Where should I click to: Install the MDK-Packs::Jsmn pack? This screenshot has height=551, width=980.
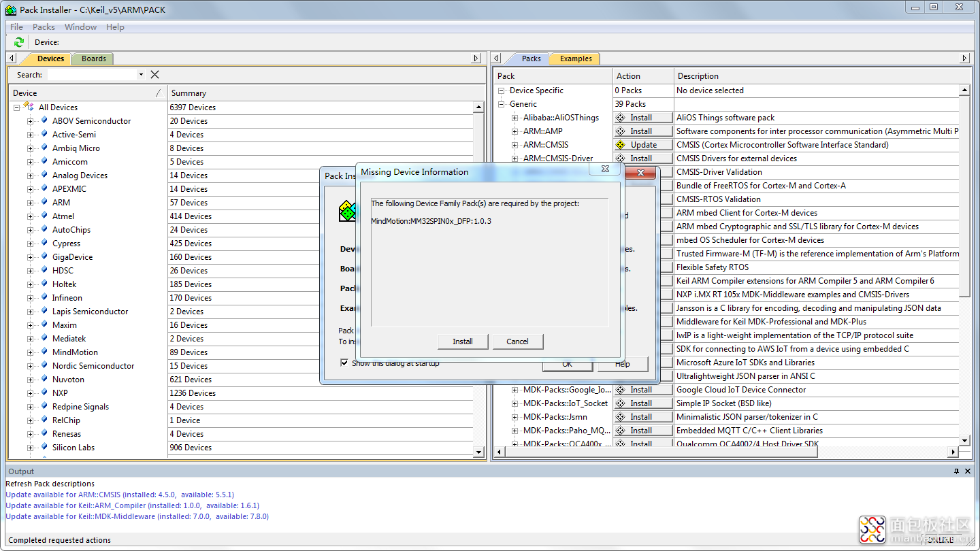pos(643,417)
